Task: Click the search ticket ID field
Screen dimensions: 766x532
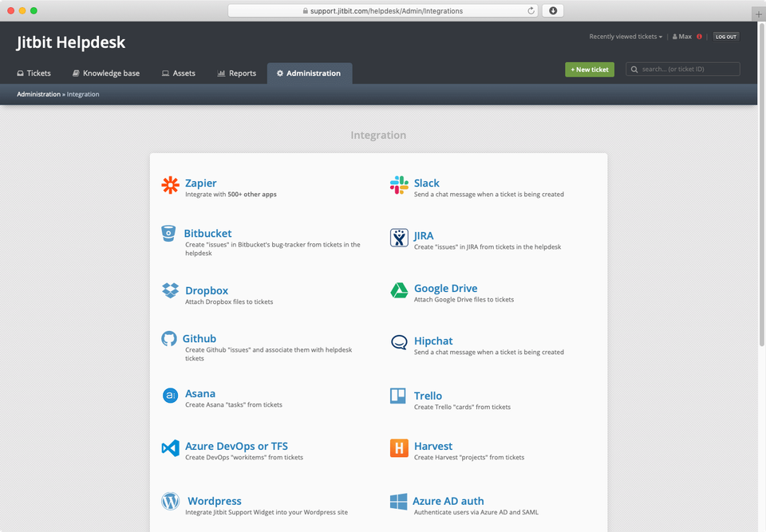Action: point(682,69)
